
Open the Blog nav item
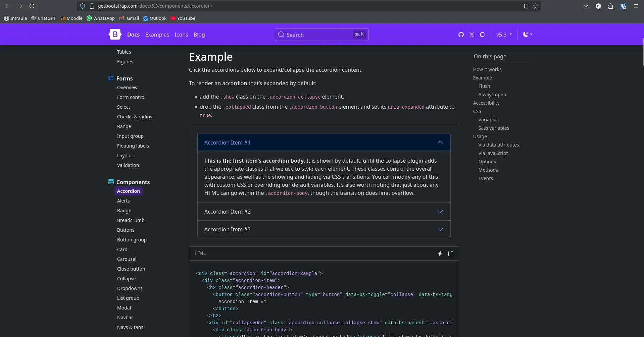199,35
